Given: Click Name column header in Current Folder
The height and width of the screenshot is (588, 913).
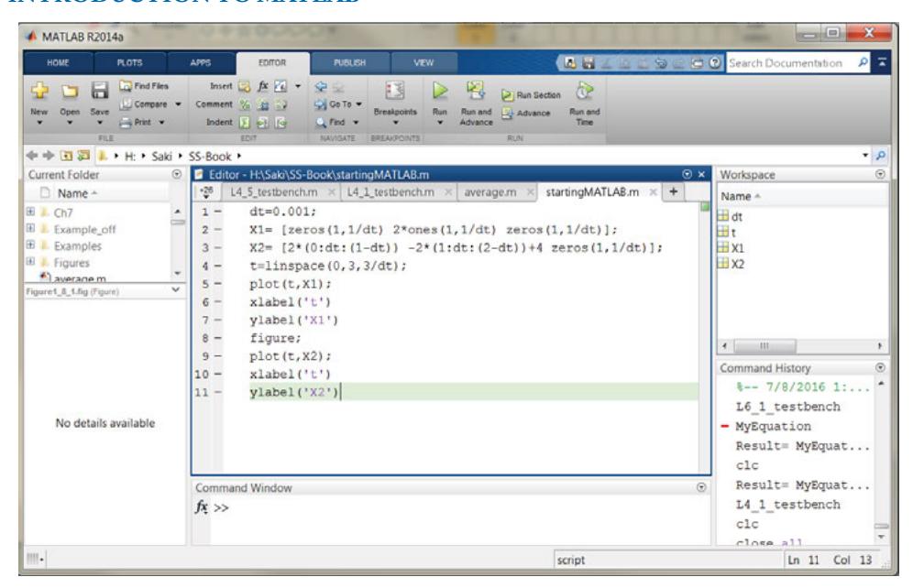Looking at the screenshot, I should coord(72,193).
